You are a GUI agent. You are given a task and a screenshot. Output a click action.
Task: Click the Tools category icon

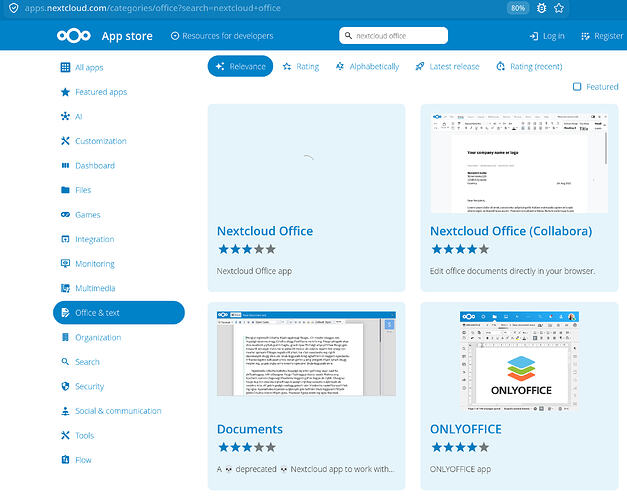pos(65,436)
